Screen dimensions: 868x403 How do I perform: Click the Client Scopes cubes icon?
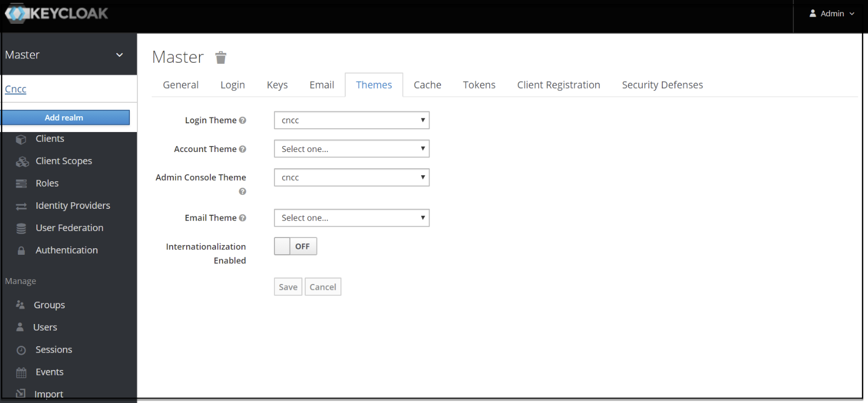tap(22, 162)
